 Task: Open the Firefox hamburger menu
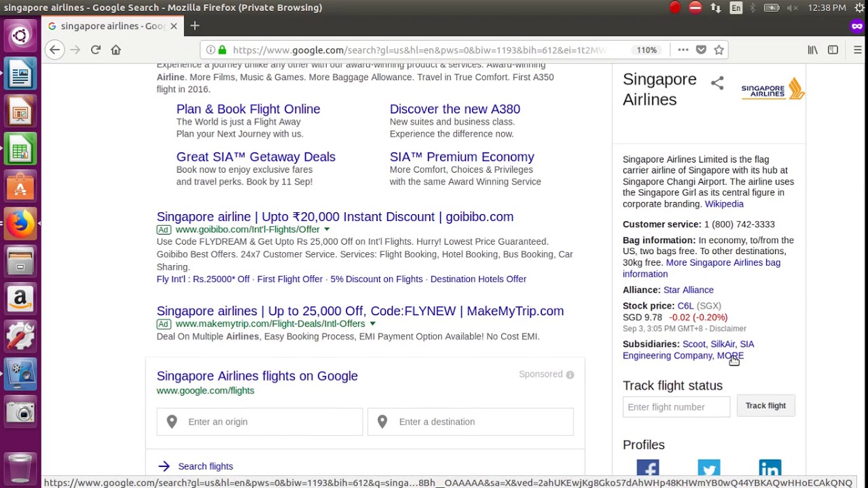click(857, 49)
